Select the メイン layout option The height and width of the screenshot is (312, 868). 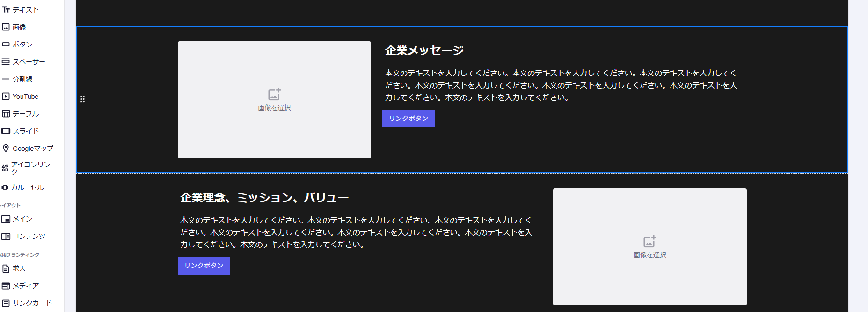[x=22, y=219]
